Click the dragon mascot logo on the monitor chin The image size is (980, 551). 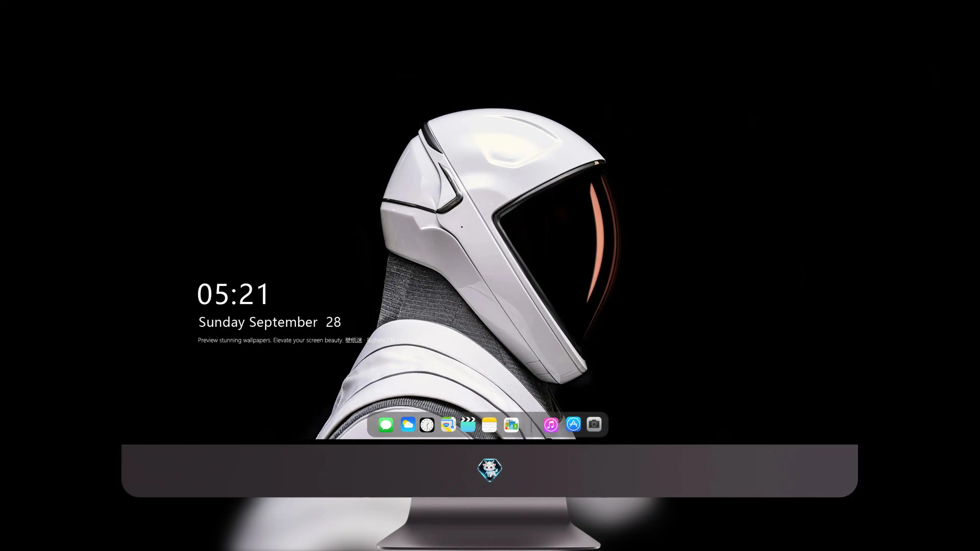(x=490, y=470)
